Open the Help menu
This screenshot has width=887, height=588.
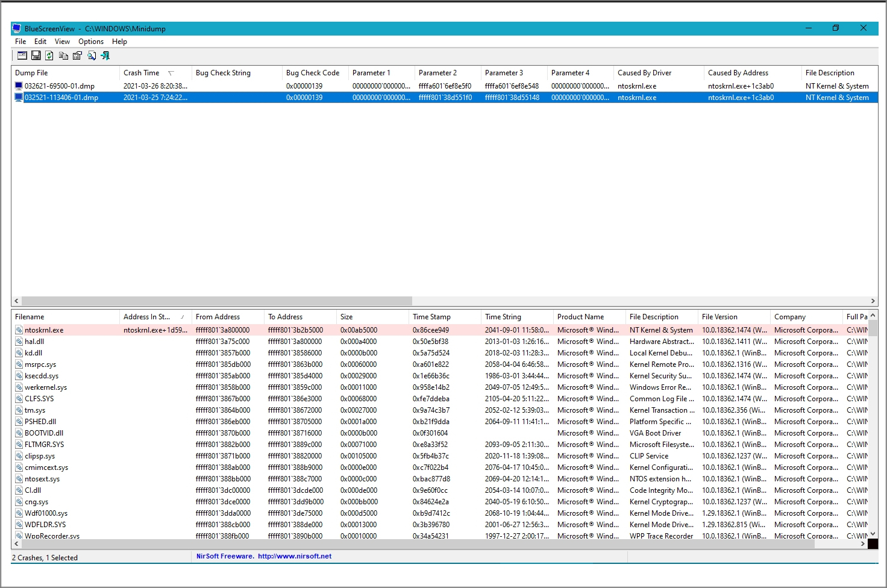pos(119,42)
